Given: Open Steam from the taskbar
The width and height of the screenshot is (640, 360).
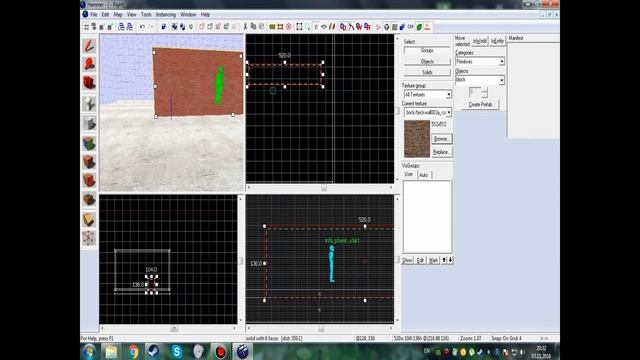Looking at the screenshot, I should pos(154,351).
